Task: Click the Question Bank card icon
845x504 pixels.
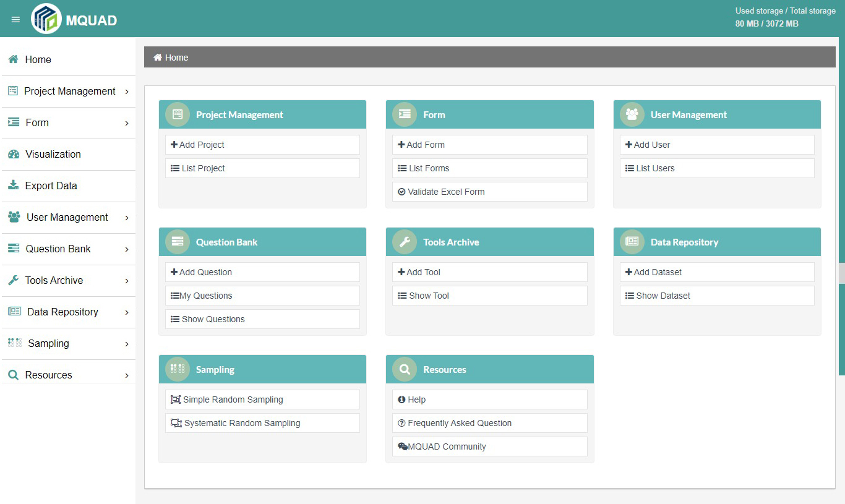Action: click(178, 242)
